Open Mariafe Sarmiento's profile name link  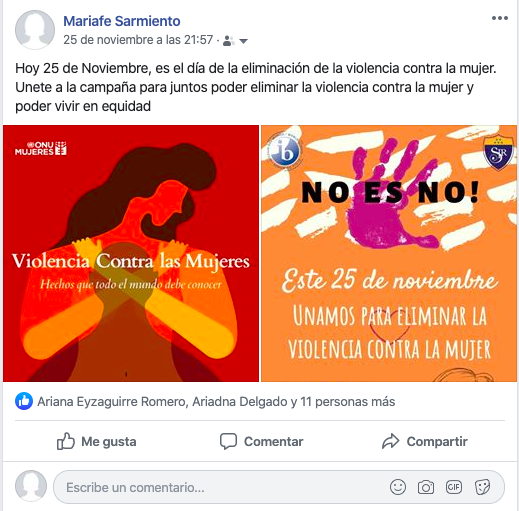click(x=122, y=21)
